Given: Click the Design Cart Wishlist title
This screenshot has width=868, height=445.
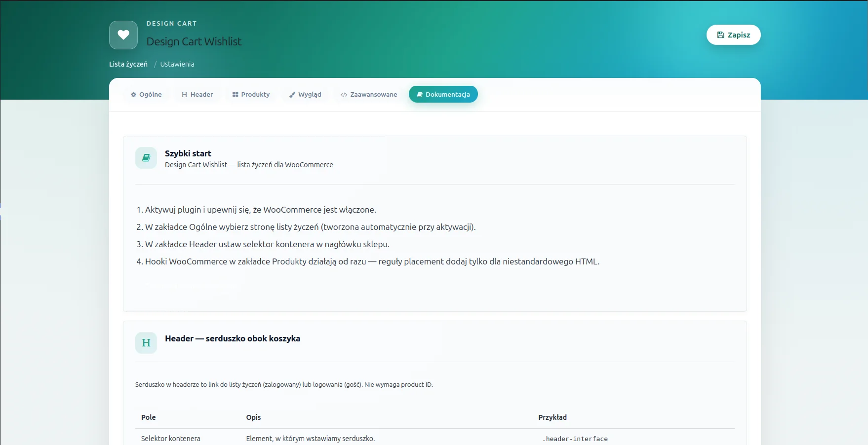Looking at the screenshot, I should [x=194, y=41].
